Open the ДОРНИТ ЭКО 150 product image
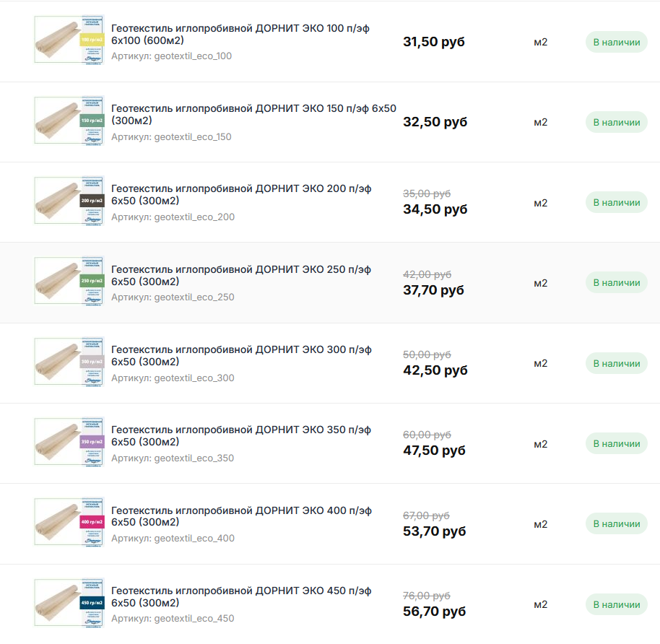This screenshot has height=644, width=660. (69, 121)
